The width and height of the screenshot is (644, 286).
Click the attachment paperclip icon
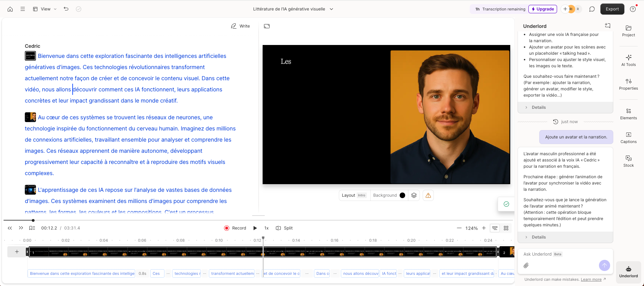point(526,265)
